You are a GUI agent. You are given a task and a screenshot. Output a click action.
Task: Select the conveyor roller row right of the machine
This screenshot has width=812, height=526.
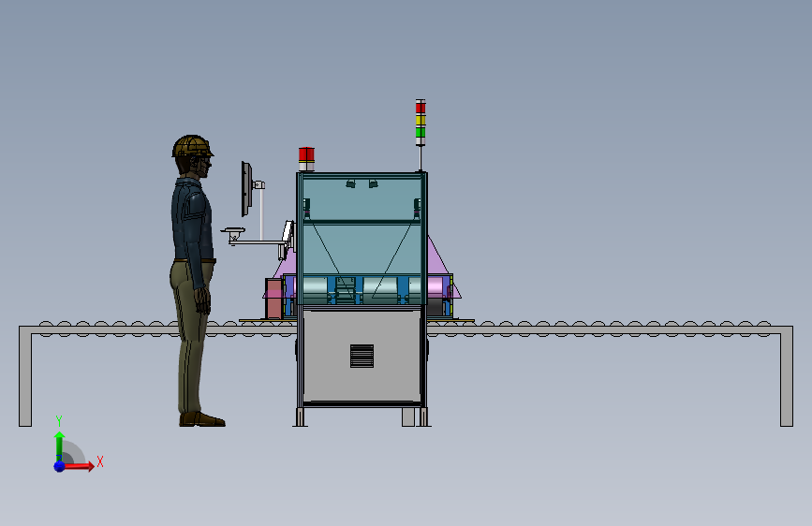click(600, 329)
